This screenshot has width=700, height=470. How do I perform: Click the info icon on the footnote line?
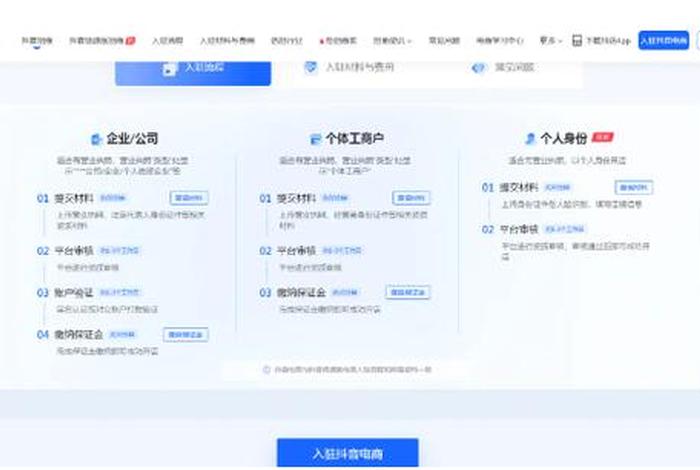267,369
